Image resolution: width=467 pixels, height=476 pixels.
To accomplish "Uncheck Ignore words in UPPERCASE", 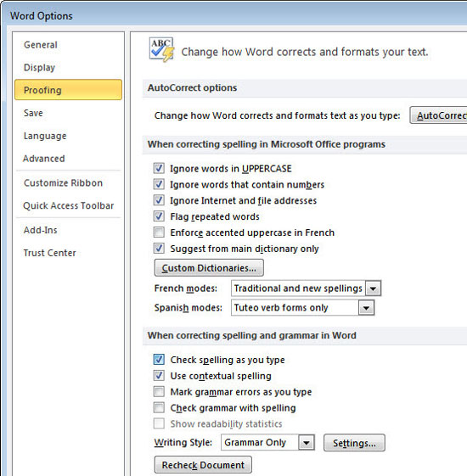I will click(x=159, y=168).
